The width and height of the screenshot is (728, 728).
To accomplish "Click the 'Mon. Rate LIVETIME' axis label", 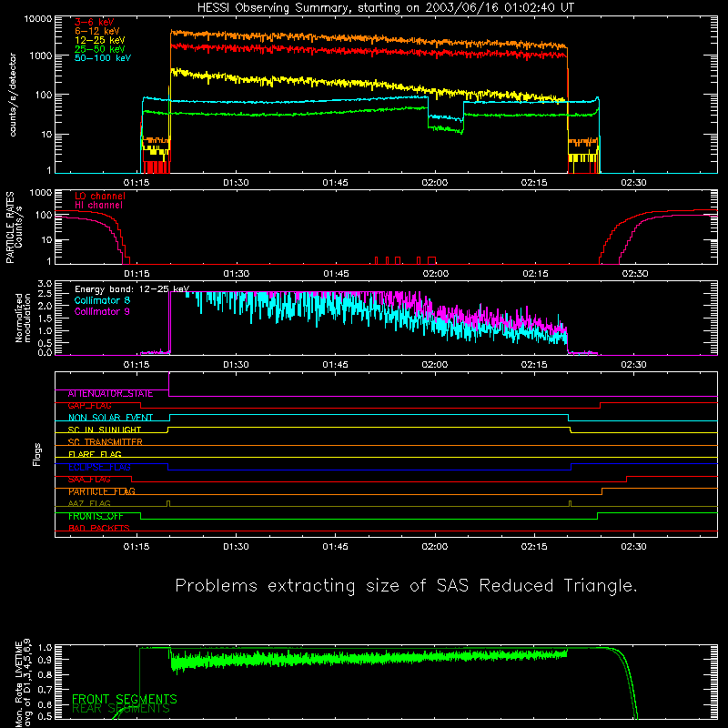I will click(x=18, y=683).
